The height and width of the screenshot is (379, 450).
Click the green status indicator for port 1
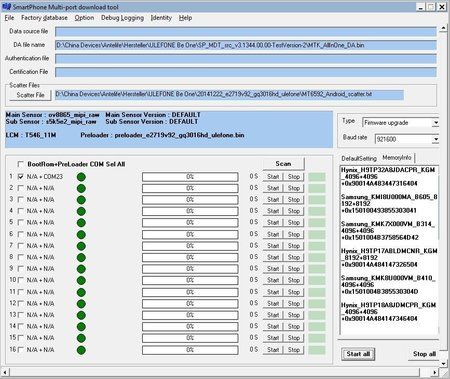(x=81, y=177)
